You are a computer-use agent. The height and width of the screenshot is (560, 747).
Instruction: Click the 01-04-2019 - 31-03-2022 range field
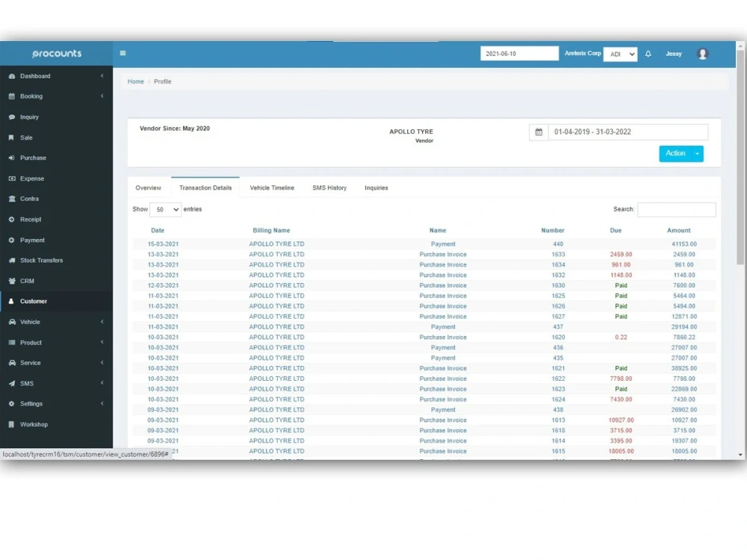[628, 132]
